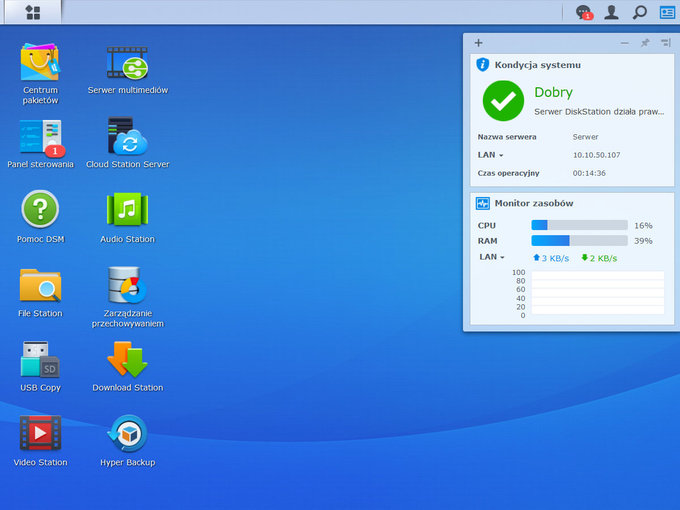Image resolution: width=680 pixels, height=510 pixels.
Task: Click the Monitor zasobów widget title
Action: [534, 203]
